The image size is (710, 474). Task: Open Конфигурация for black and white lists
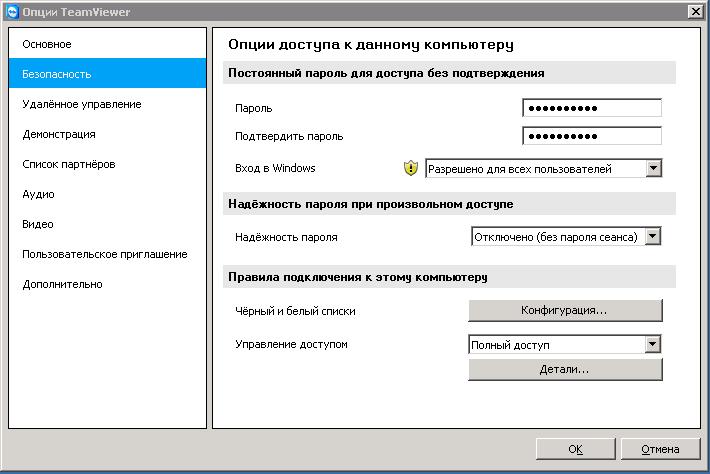click(x=565, y=310)
